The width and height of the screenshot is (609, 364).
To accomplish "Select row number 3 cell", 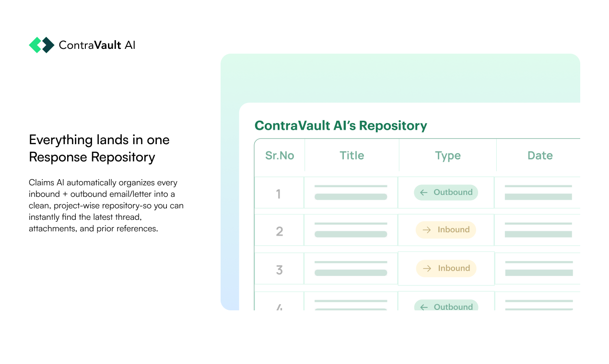I will tap(280, 270).
